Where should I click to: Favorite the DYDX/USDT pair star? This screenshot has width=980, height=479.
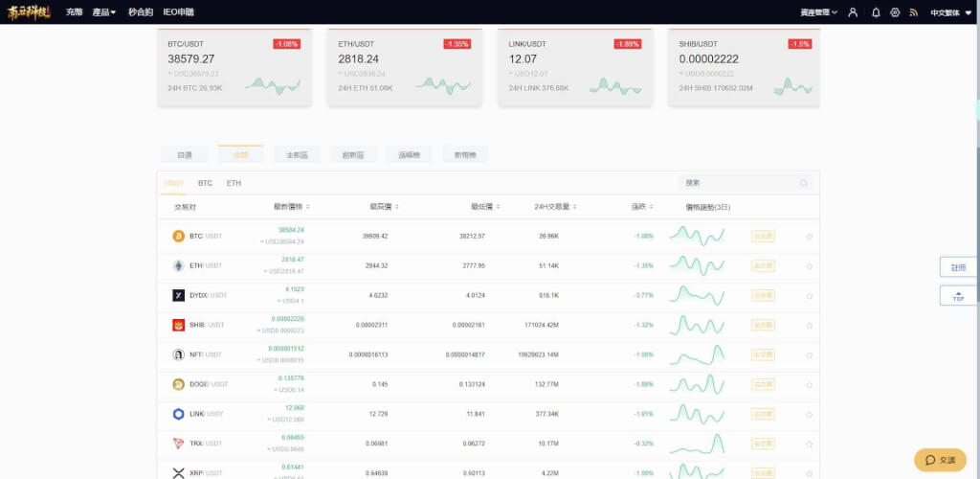pyautogui.click(x=810, y=296)
